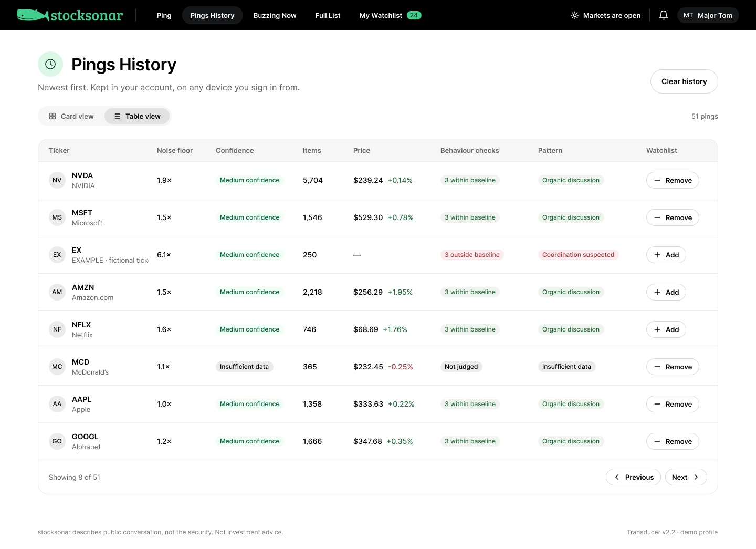Screen dimensions: 756x549
Task: Click the Major Tom profile name
Action: pos(715,15)
